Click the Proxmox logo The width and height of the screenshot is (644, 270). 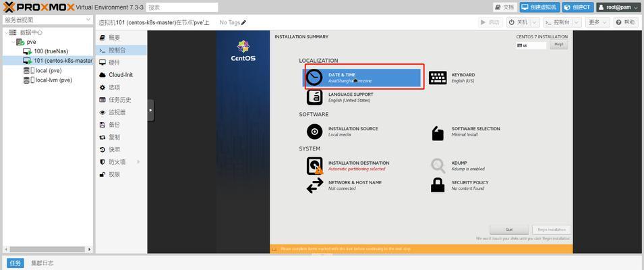(39, 7)
